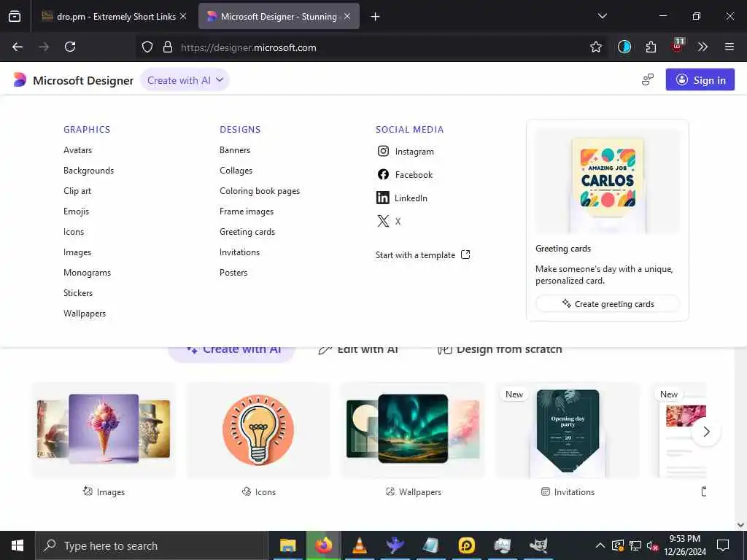
Task: Reload the current page
Action: 70,47
